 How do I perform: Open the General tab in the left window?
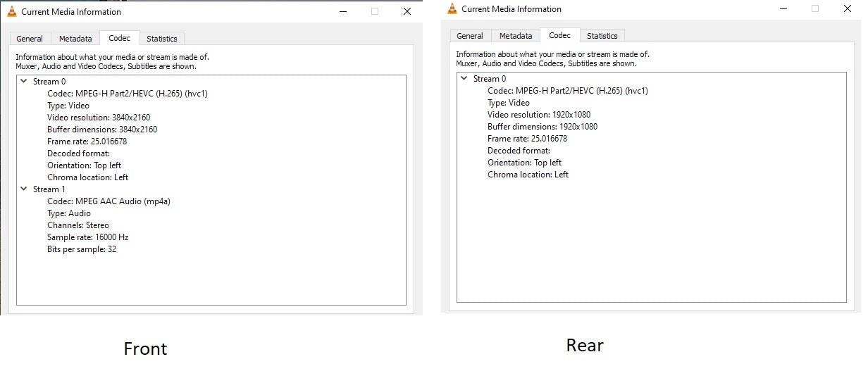click(30, 39)
